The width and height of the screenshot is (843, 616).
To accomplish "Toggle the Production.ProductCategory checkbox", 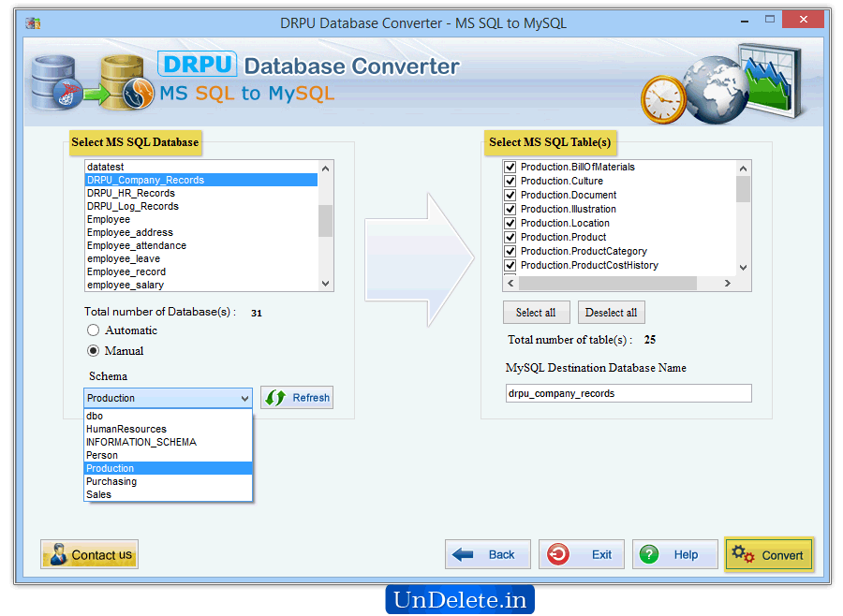I will coord(510,251).
